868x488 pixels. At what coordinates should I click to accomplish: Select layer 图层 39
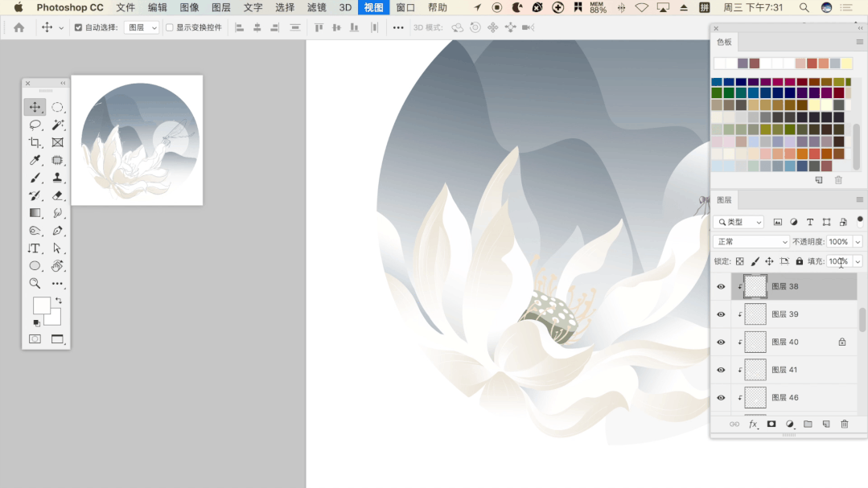(x=794, y=314)
